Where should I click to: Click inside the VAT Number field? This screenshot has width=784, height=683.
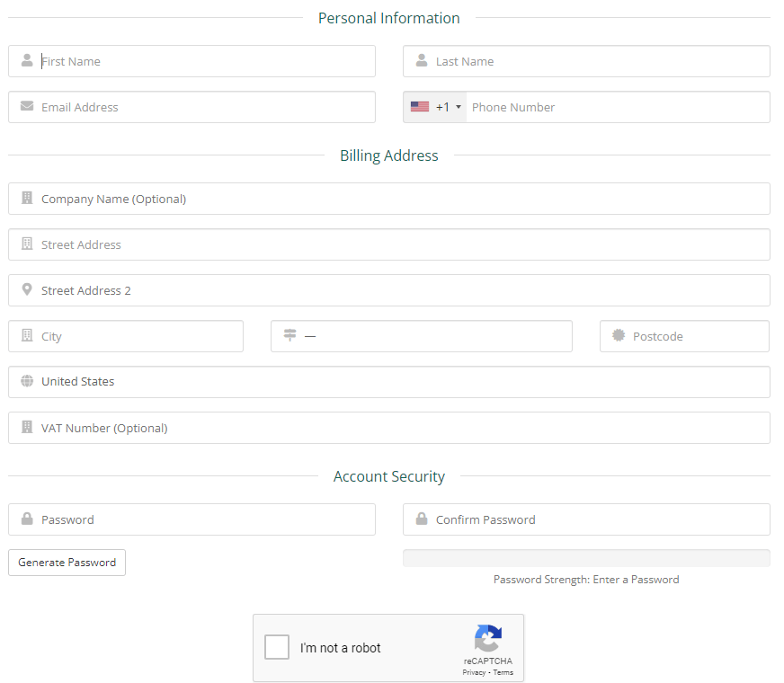[x=389, y=428]
